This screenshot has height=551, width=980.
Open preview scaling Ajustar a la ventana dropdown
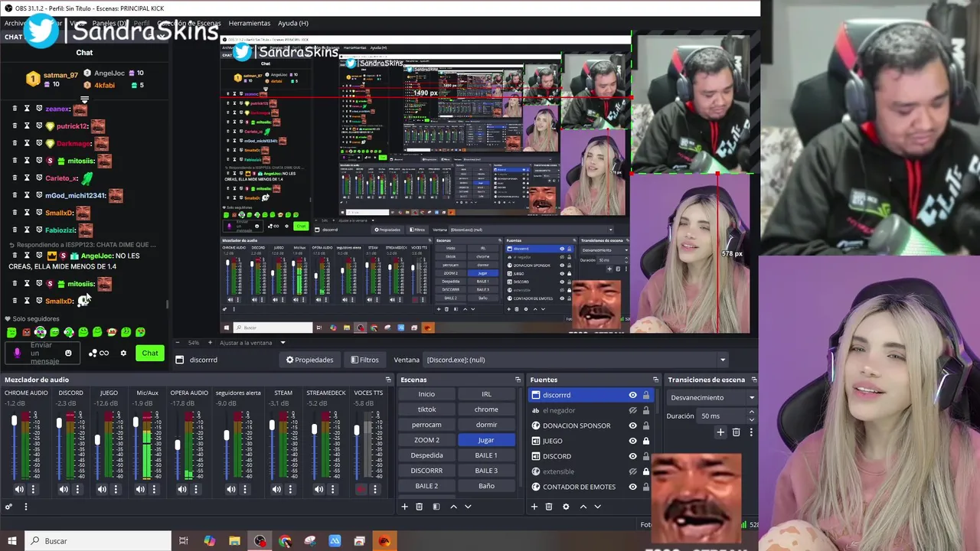pos(251,342)
